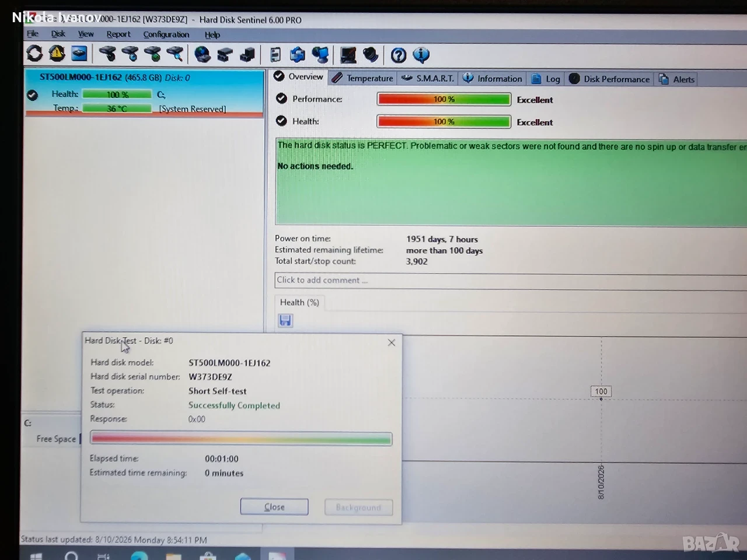The width and height of the screenshot is (747, 560).
Task: Click the Background button in the test dialog
Action: 358,508
